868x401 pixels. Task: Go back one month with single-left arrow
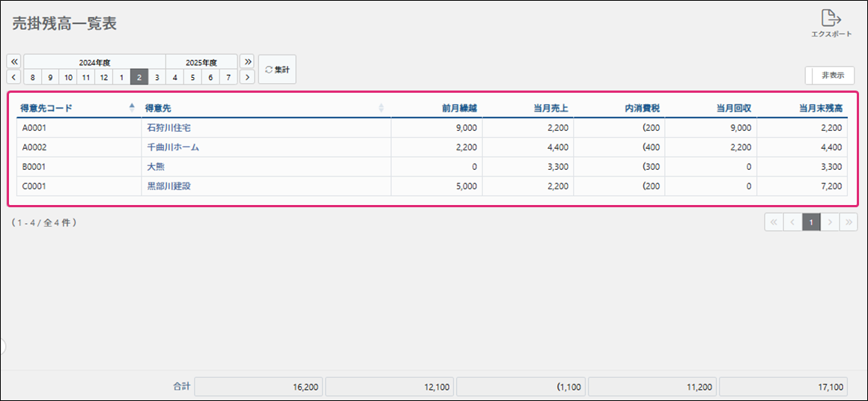tap(14, 77)
